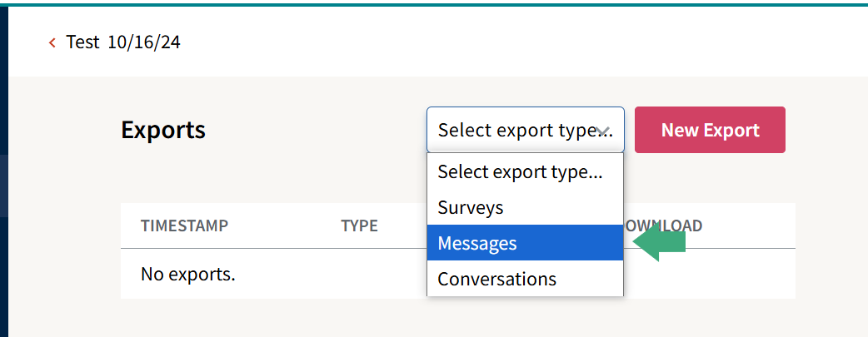
Task: Pick the highlighted Messages option
Action: pyautogui.click(x=477, y=243)
